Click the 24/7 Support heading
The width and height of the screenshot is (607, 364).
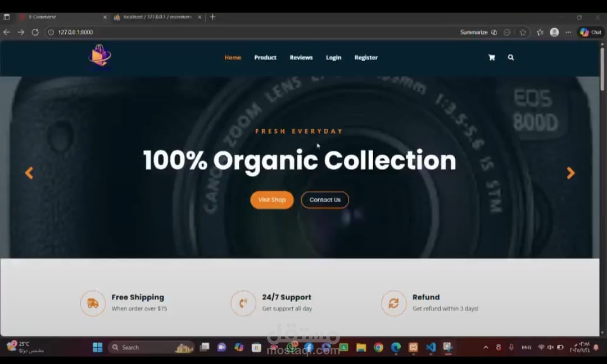[287, 297]
